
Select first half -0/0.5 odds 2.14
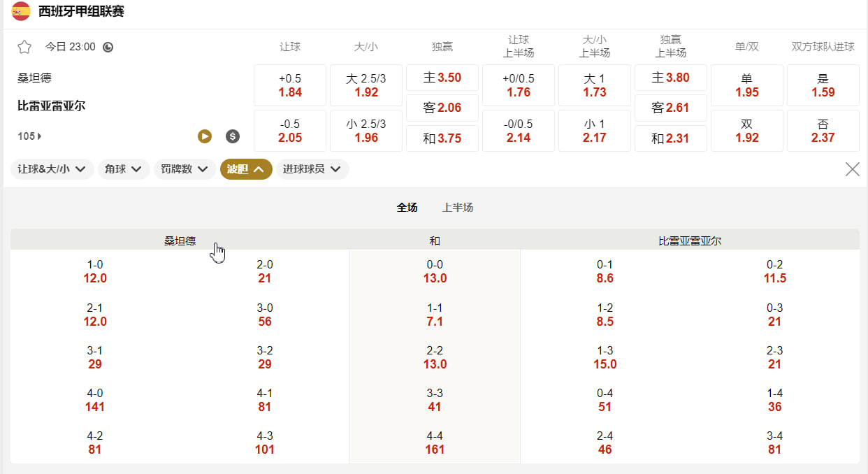click(519, 131)
